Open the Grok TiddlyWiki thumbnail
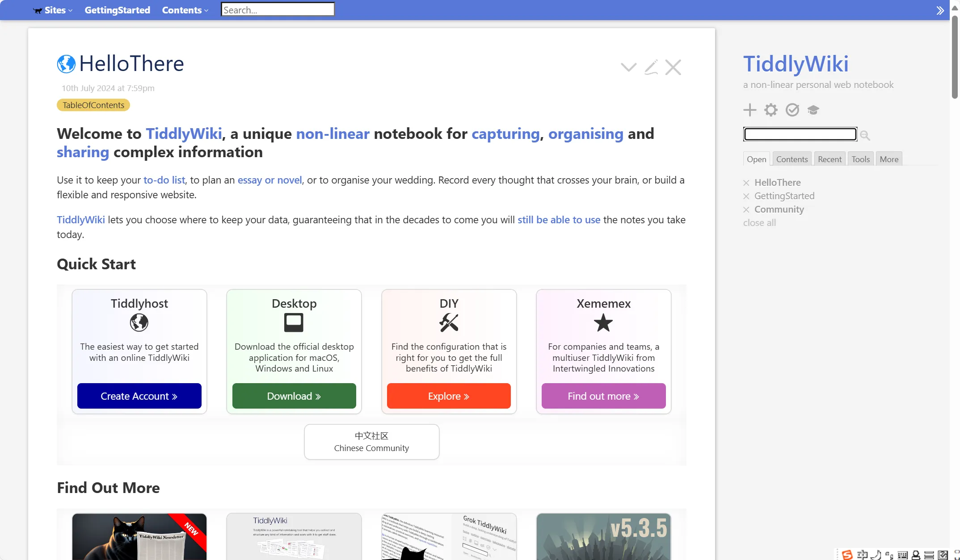The width and height of the screenshot is (960, 560). (449, 536)
